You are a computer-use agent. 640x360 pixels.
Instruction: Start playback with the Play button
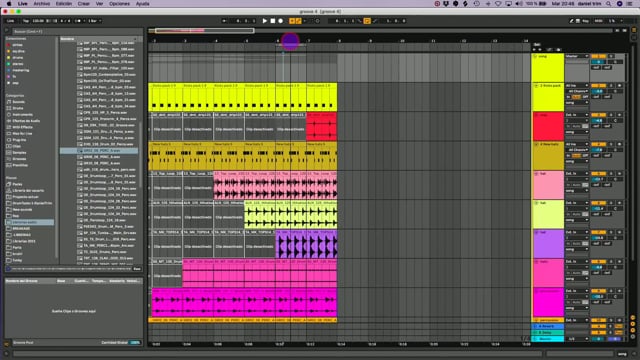(x=264, y=21)
